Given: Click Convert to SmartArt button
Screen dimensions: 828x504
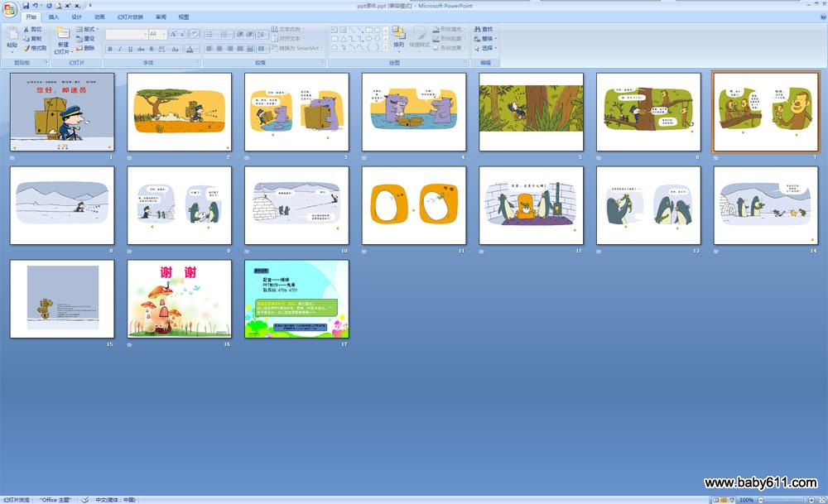Looking at the screenshot, I should (x=296, y=48).
